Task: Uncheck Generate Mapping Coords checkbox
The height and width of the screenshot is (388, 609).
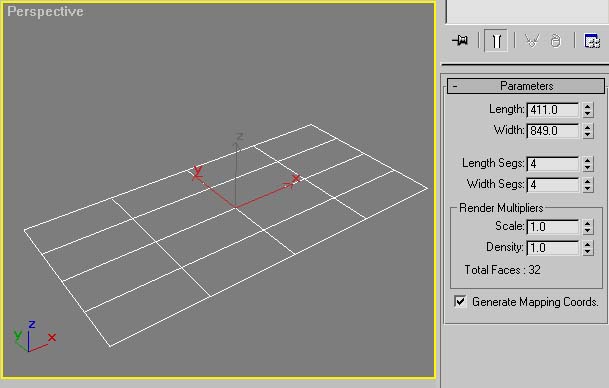Action: (460, 301)
